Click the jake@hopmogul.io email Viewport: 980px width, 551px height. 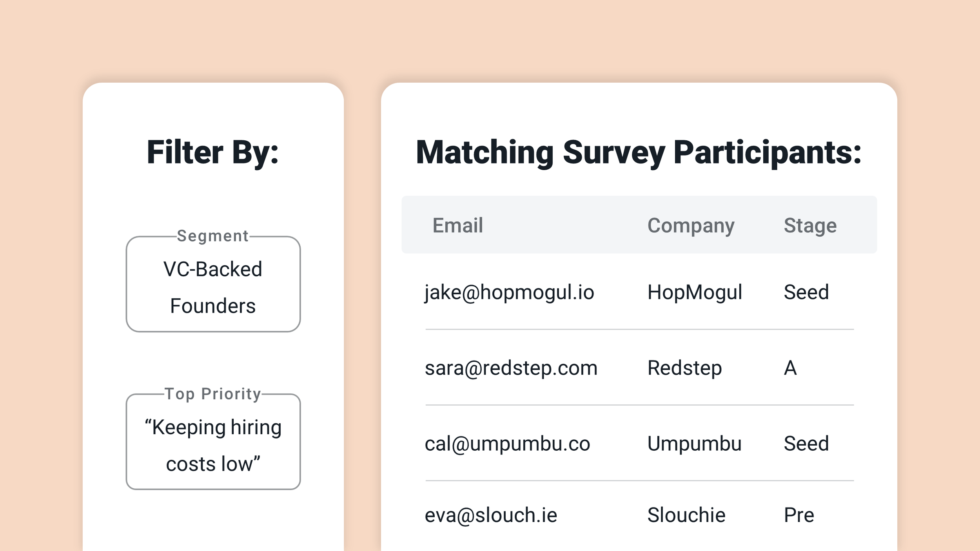[509, 293]
